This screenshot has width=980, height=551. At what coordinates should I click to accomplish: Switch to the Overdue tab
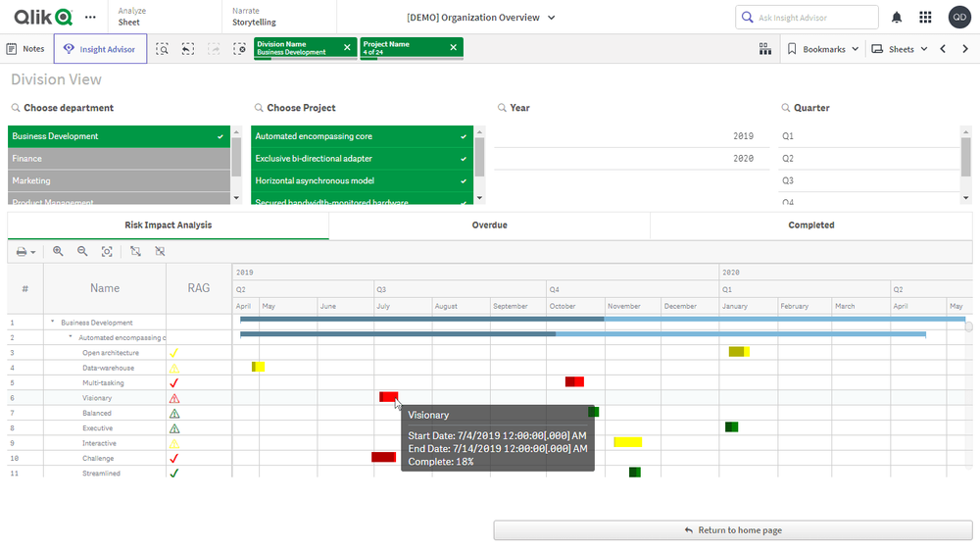pos(489,225)
